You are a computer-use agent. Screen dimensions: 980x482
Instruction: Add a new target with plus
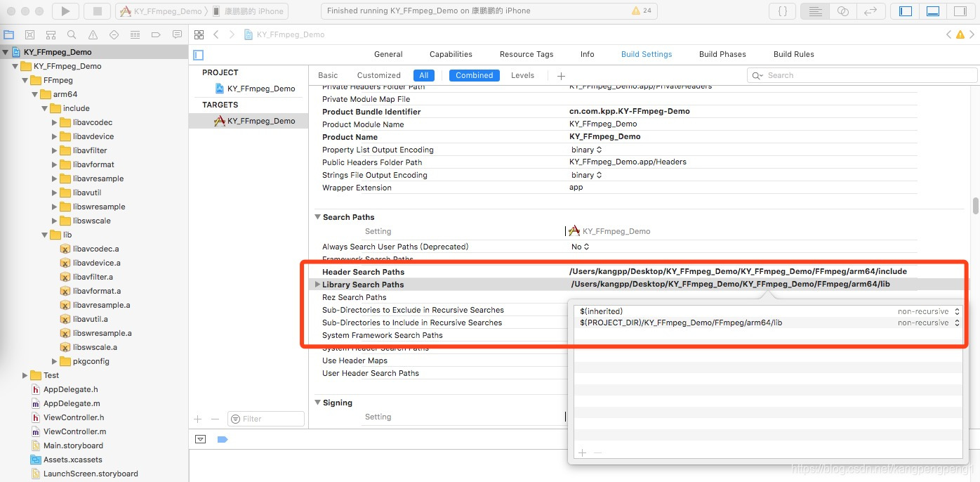(x=197, y=419)
